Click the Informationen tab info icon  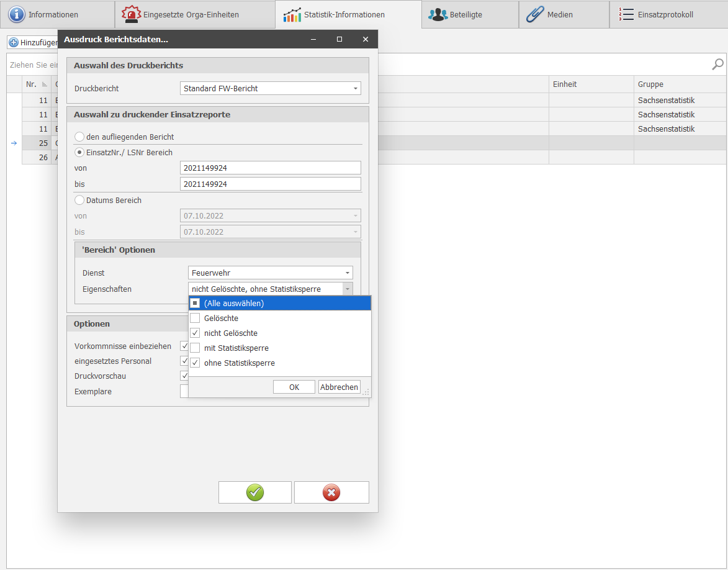coord(16,14)
